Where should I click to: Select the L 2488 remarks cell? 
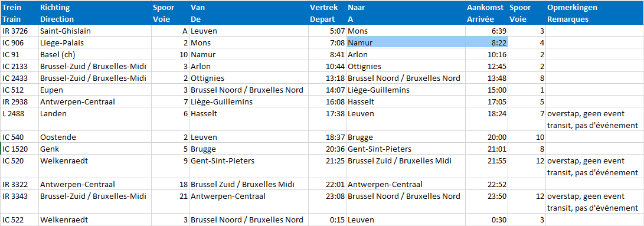[594, 119]
